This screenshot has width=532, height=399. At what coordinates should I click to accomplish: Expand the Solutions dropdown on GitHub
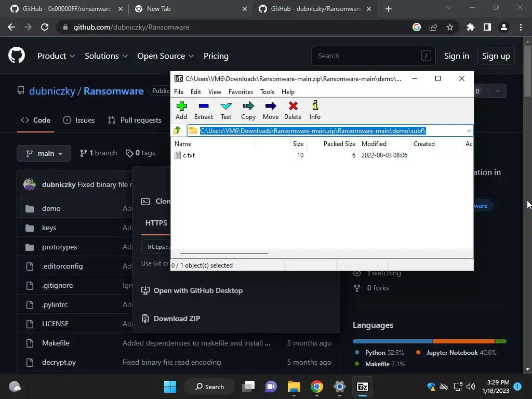tap(106, 56)
